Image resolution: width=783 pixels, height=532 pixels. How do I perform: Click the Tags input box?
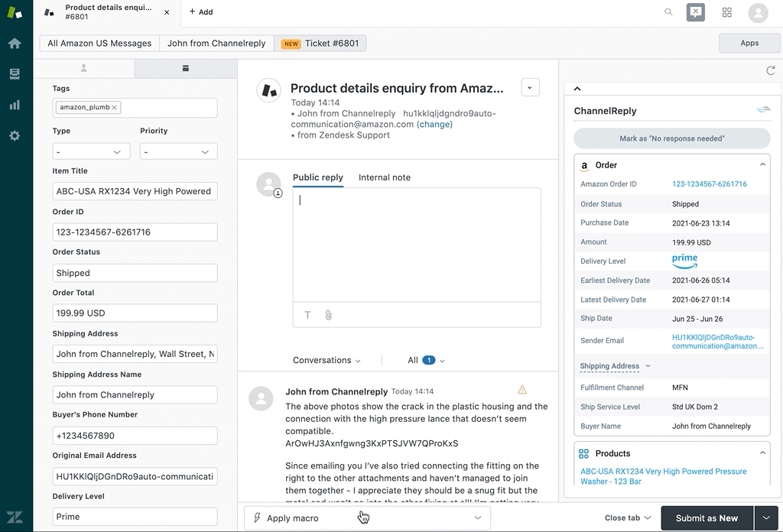(x=135, y=108)
